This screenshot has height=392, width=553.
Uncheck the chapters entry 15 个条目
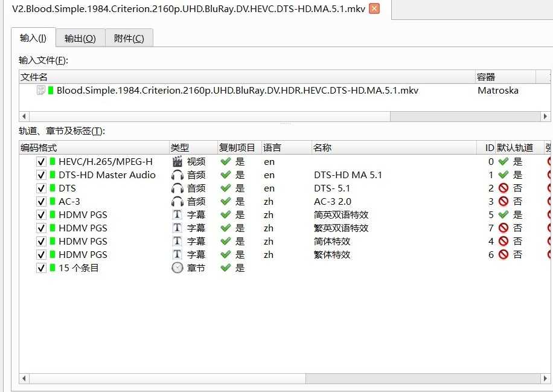coord(41,268)
